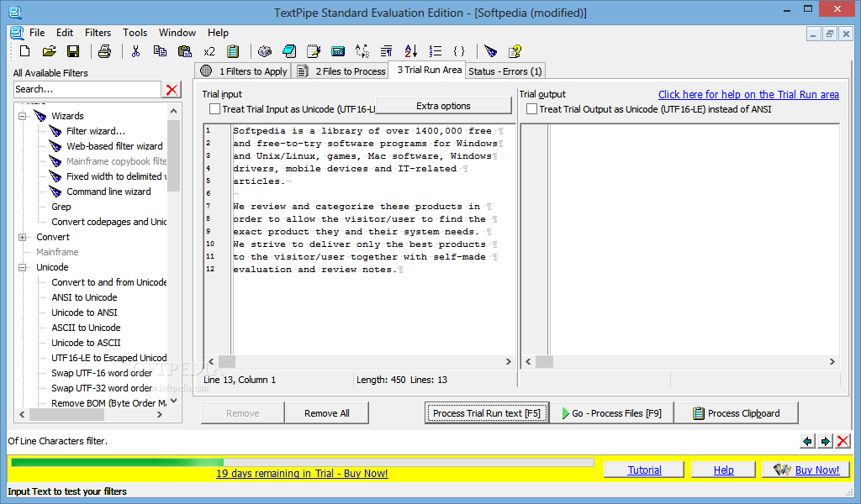Switch to 1 Filters to Apply tab
Viewport: 861px width, 504px height.
tap(244, 71)
